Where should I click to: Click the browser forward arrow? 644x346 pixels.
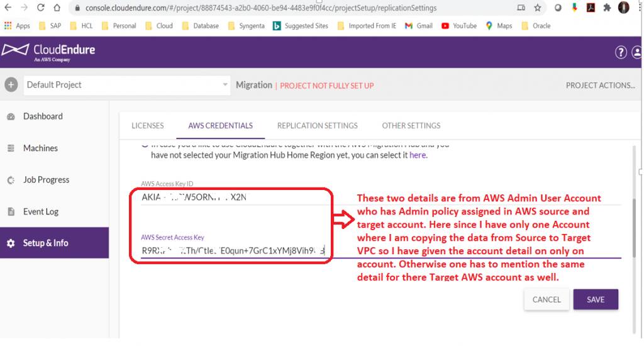click(x=25, y=8)
